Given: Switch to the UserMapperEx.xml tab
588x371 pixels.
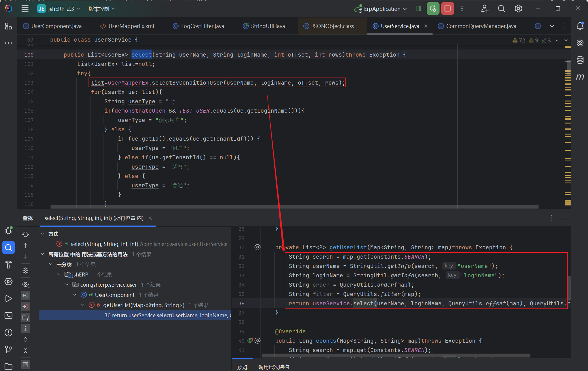Looking at the screenshot, I should coord(131,26).
